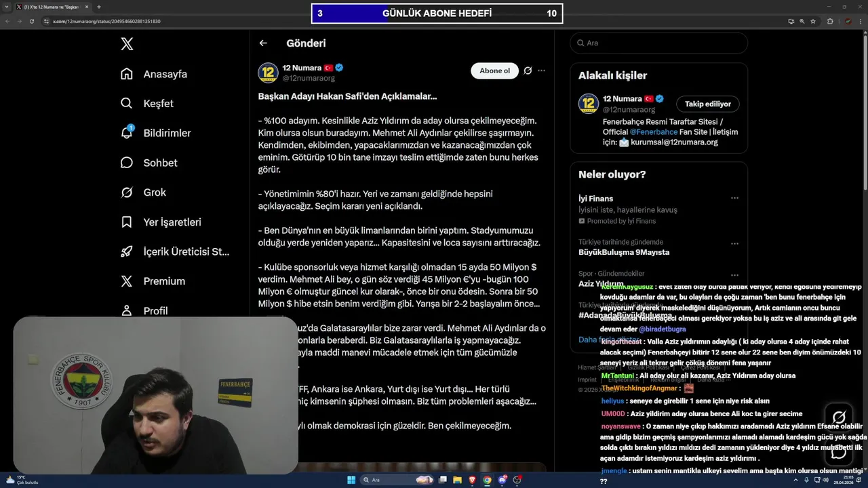Click the address bar URL
This screenshot has width=868, height=488.
point(106,21)
